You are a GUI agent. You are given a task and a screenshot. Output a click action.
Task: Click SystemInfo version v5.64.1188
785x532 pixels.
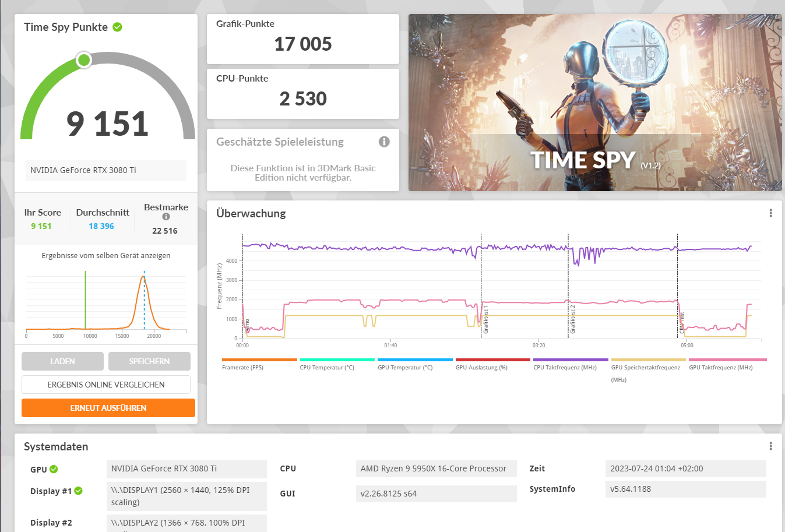click(685, 489)
